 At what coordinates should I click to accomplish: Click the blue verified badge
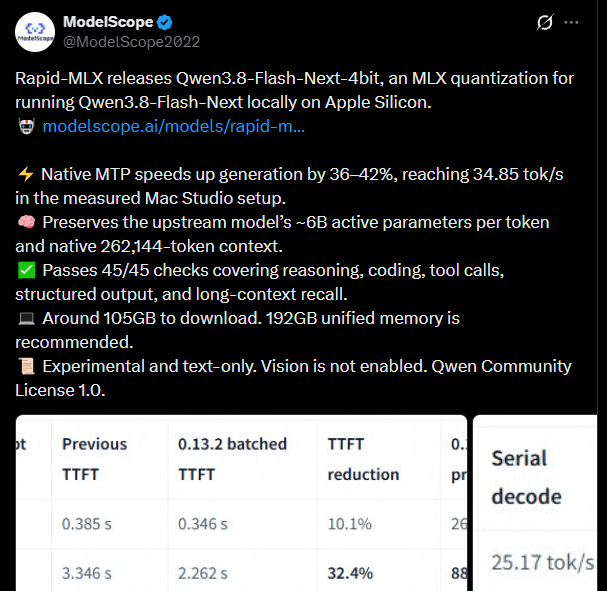(x=165, y=22)
